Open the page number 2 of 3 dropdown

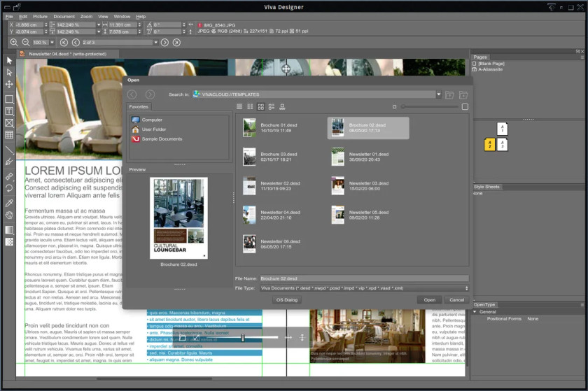tap(155, 43)
